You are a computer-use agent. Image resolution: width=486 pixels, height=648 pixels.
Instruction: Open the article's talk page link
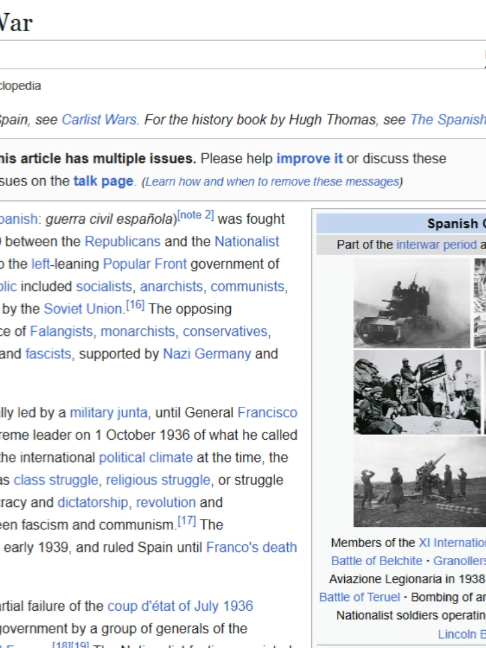pyautogui.click(x=103, y=181)
